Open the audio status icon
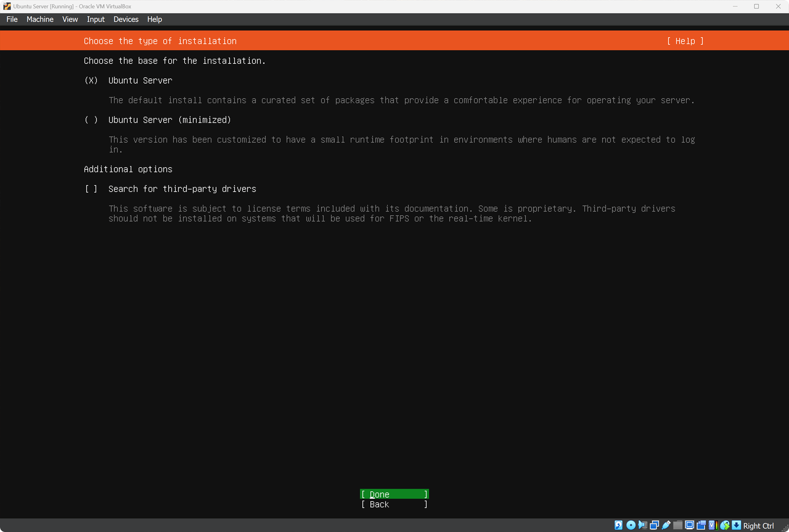The height and width of the screenshot is (532, 789). pos(642,525)
